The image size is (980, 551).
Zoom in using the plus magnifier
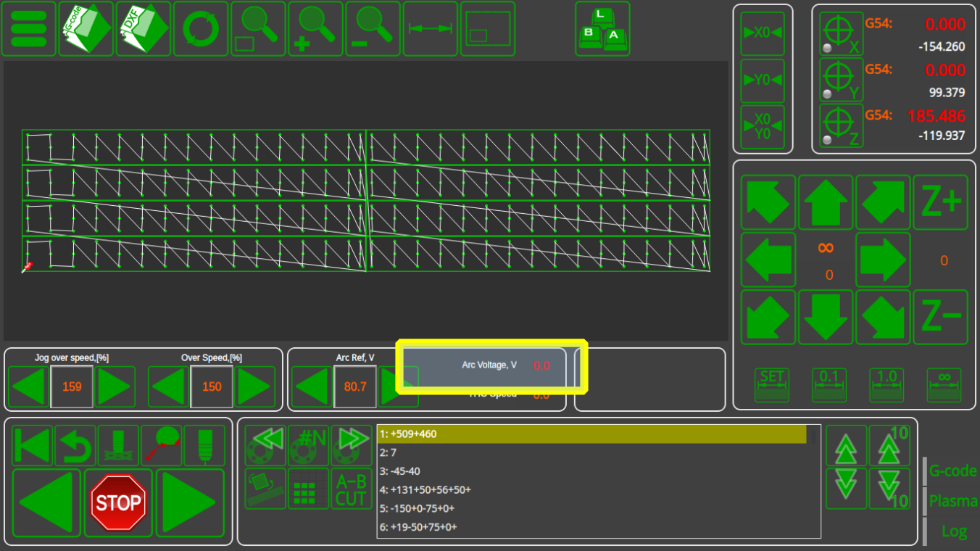point(315,29)
